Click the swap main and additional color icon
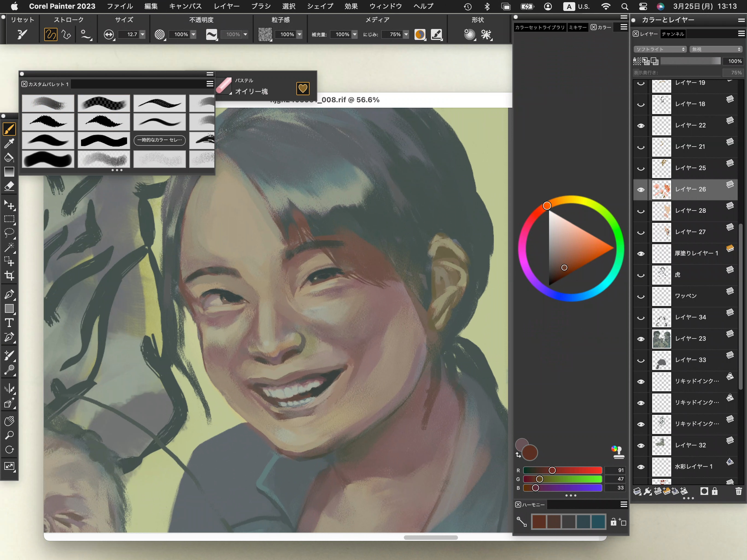 tap(518, 455)
